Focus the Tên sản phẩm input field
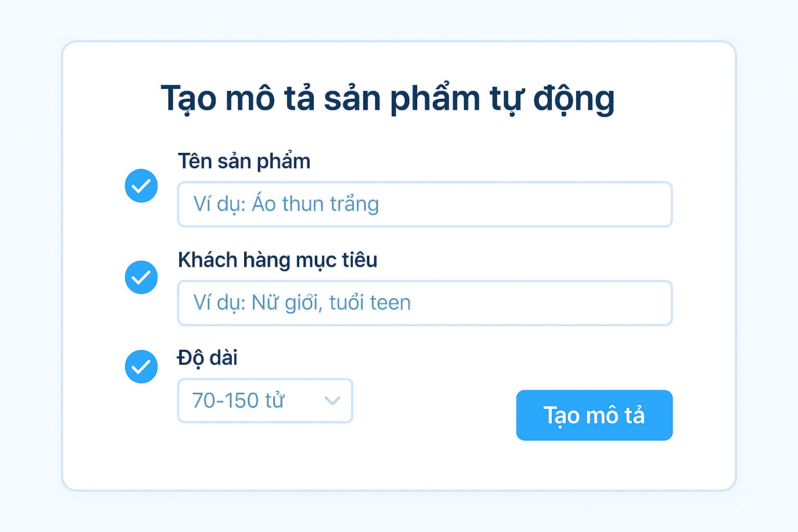The image size is (798, 532). click(x=424, y=204)
